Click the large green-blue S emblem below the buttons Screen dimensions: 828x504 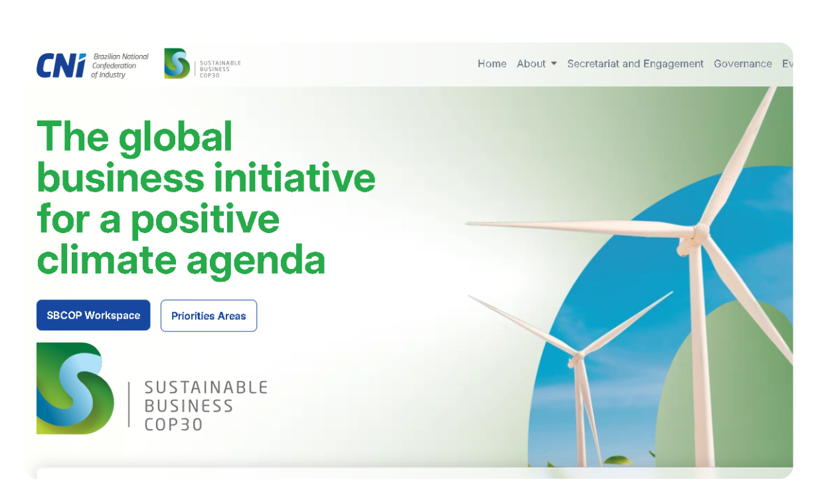[75, 388]
